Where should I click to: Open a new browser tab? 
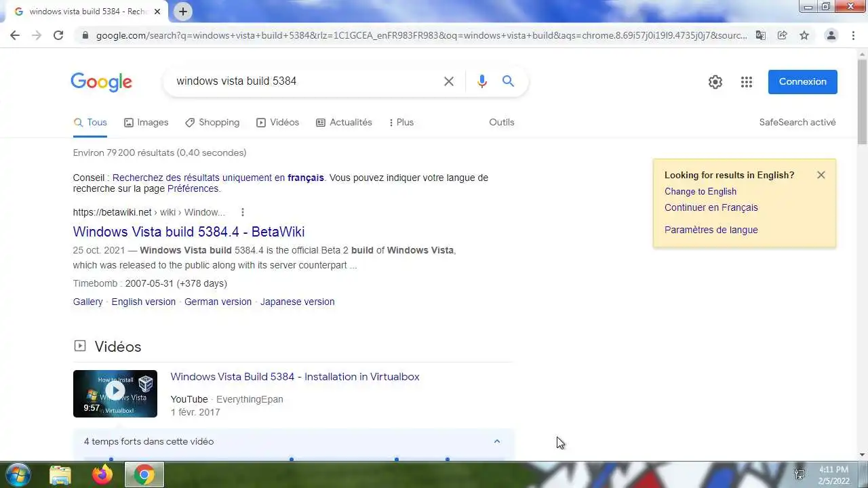point(183,12)
